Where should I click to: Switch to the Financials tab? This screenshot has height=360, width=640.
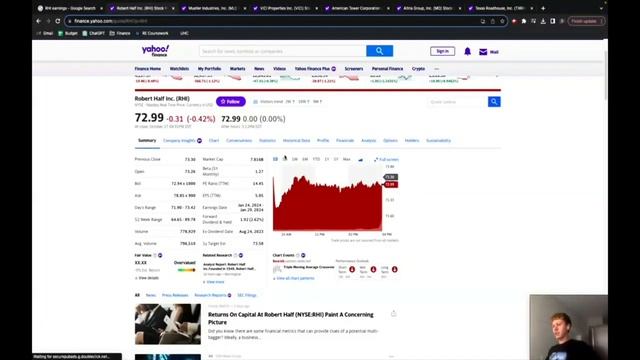click(345, 140)
